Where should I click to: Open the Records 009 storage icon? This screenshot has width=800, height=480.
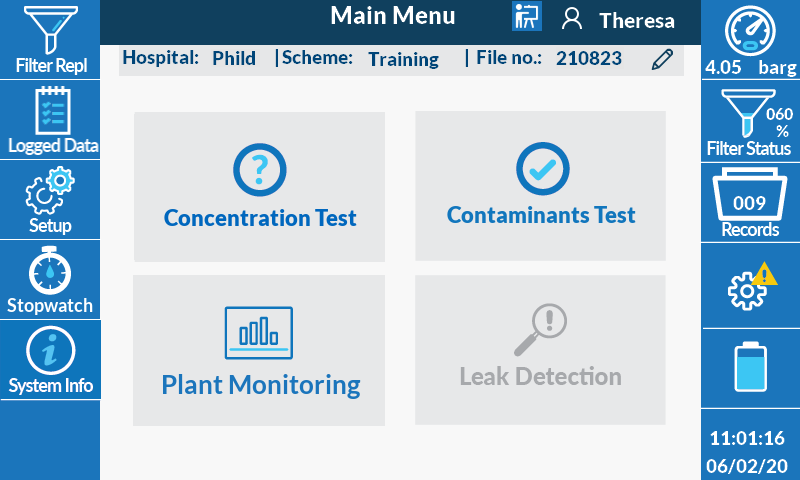(750, 204)
